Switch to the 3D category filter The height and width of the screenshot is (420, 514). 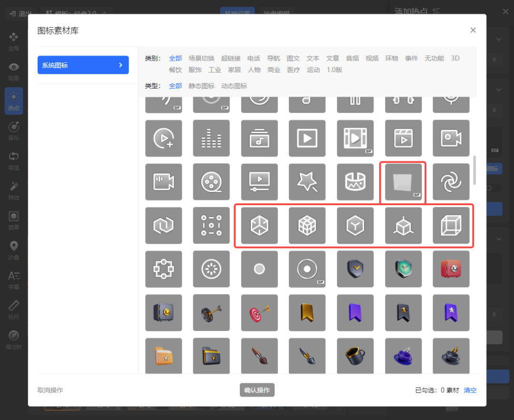point(455,59)
